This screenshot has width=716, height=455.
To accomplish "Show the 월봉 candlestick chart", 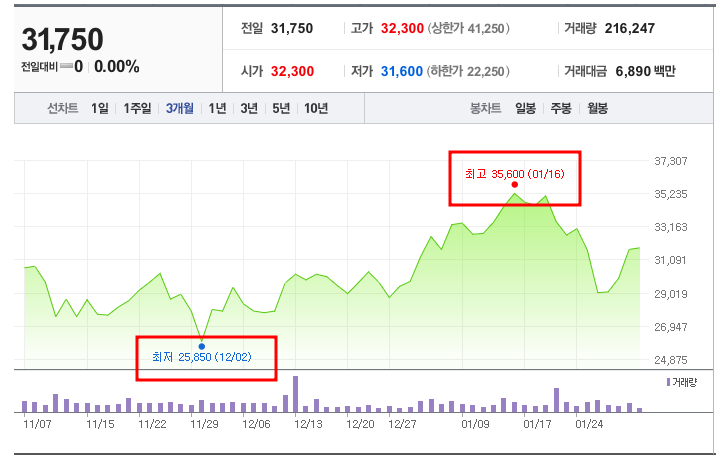I will pyautogui.click(x=597, y=108).
